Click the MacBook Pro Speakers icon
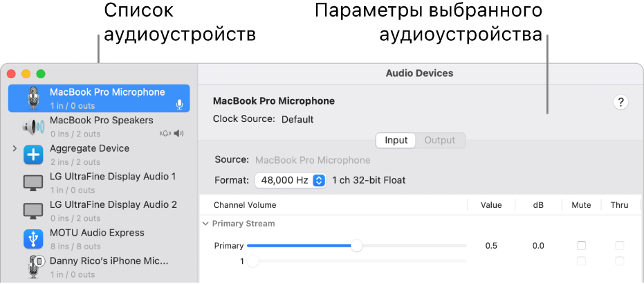This screenshot has width=644, height=284. click(33, 127)
